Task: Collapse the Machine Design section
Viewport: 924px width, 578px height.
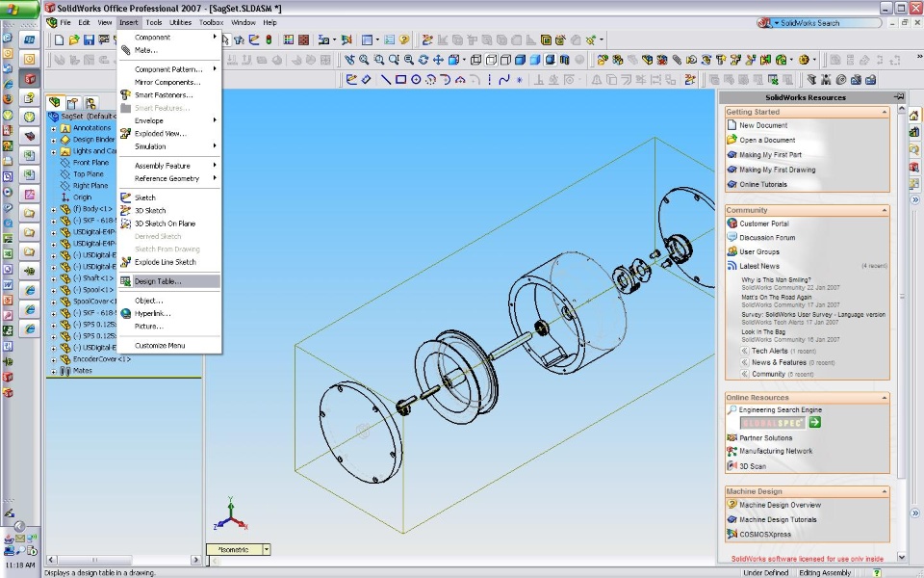Action: pyautogui.click(x=884, y=491)
